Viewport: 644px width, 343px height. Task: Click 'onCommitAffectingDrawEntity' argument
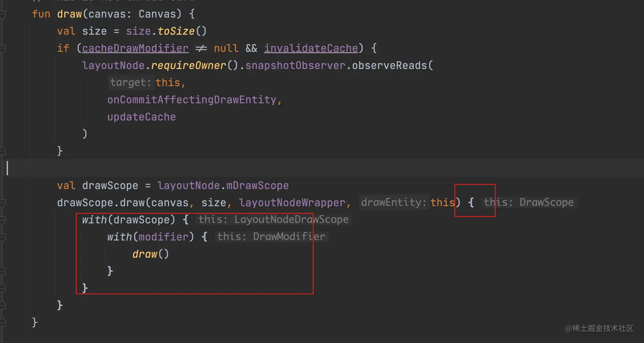tap(192, 100)
